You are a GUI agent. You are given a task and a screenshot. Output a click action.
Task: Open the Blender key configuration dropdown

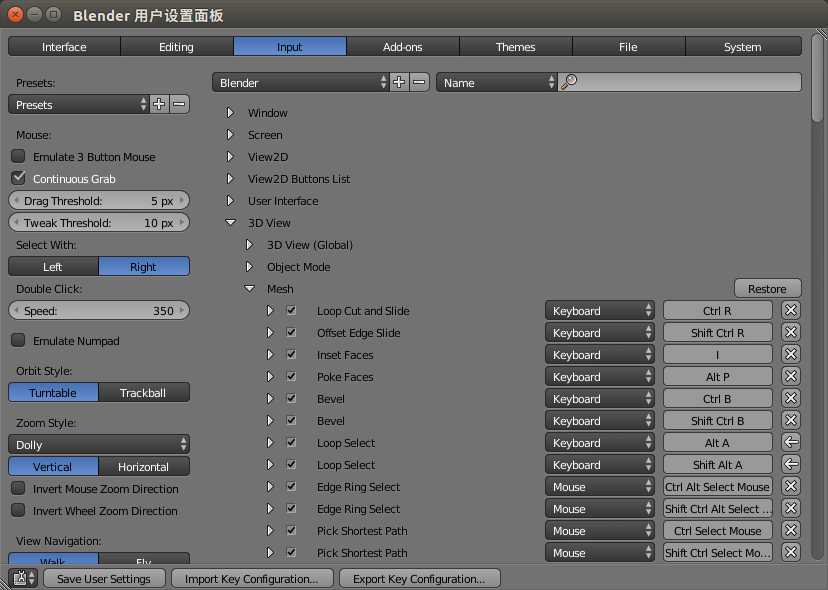pos(300,82)
